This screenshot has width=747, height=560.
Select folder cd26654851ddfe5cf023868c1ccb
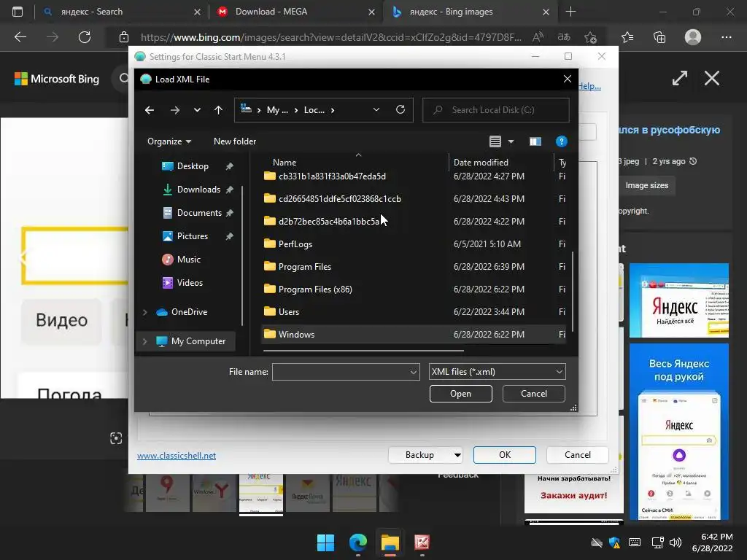click(x=340, y=198)
